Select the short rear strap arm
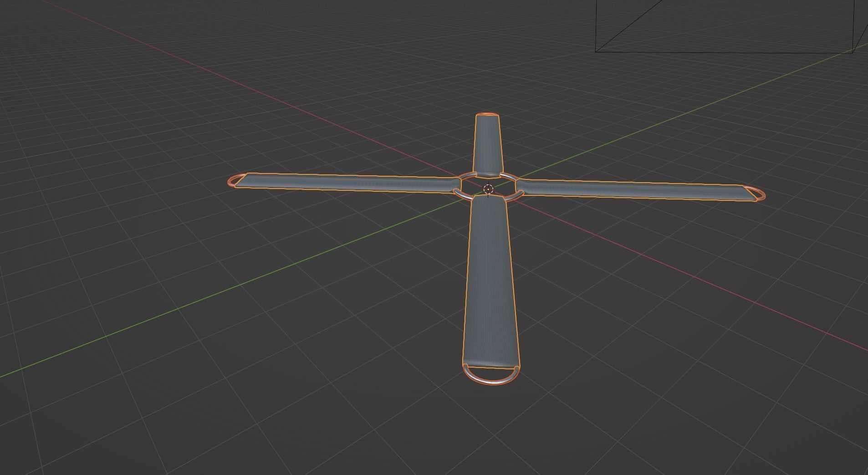 tap(488, 146)
